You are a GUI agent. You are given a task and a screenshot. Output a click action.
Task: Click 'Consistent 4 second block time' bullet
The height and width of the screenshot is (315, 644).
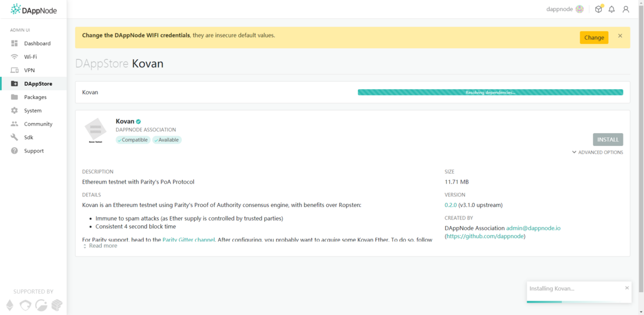pyautogui.click(x=135, y=226)
